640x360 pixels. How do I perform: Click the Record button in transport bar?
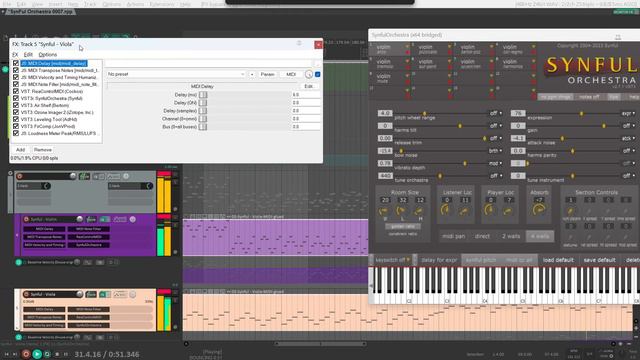coord(26,354)
